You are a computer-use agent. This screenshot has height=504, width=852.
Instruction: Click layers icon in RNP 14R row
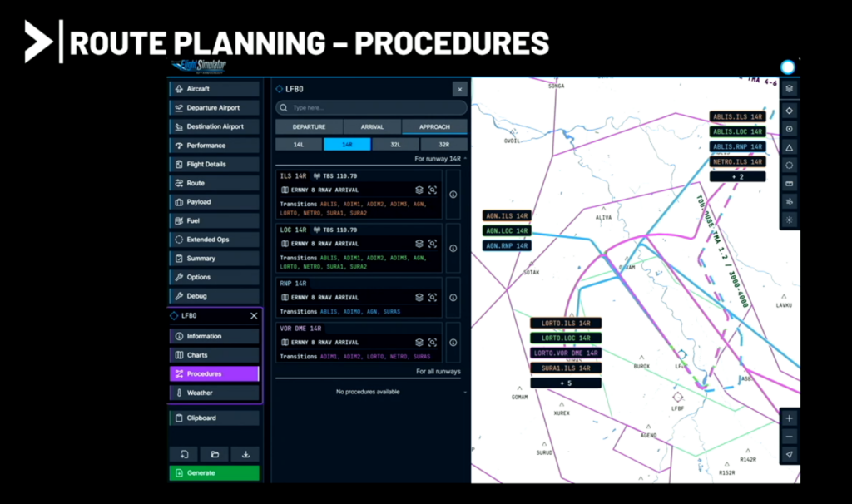[419, 297]
